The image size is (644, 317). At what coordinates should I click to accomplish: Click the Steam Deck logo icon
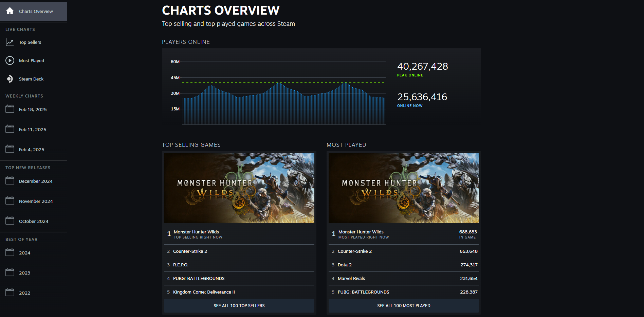pyautogui.click(x=10, y=79)
